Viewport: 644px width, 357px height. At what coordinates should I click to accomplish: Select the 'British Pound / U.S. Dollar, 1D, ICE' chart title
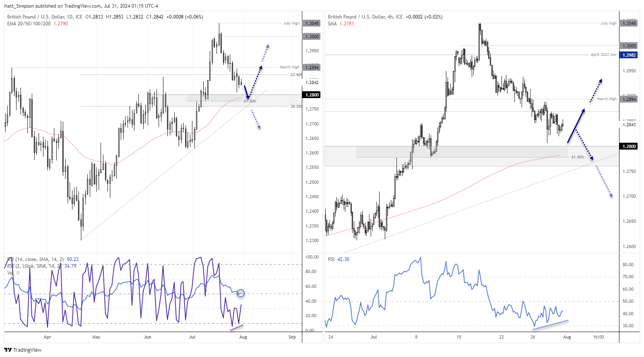click(x=45, y=17)
